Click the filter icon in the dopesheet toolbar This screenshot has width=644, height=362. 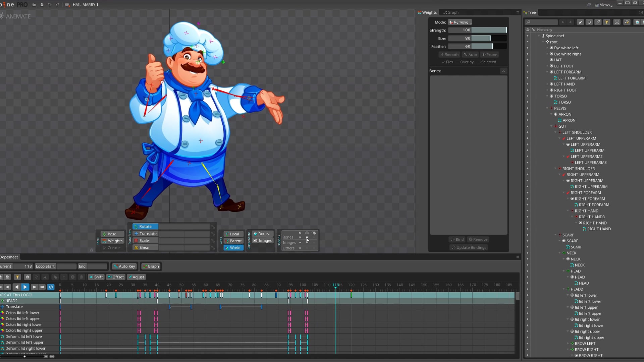point(17,277)
